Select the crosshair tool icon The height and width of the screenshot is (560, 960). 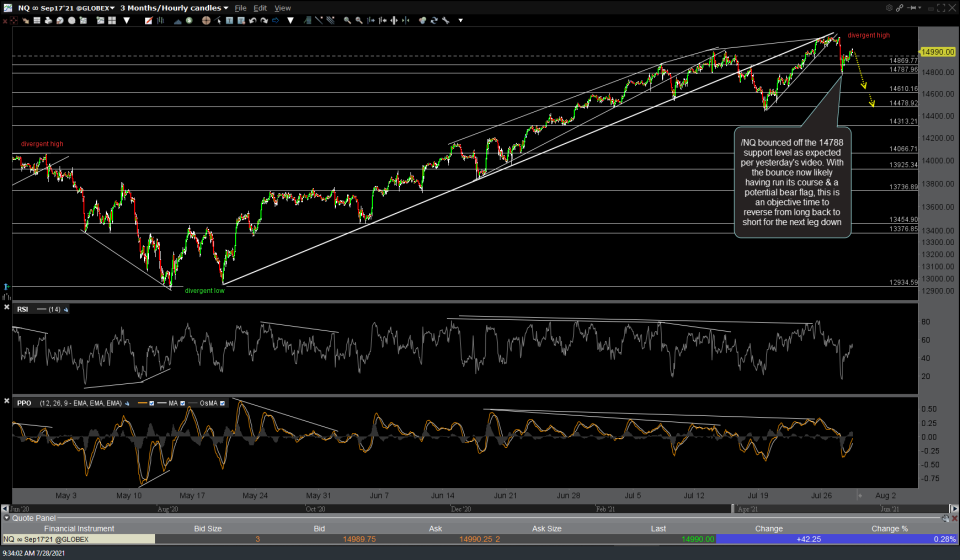[x=206, y=20]
